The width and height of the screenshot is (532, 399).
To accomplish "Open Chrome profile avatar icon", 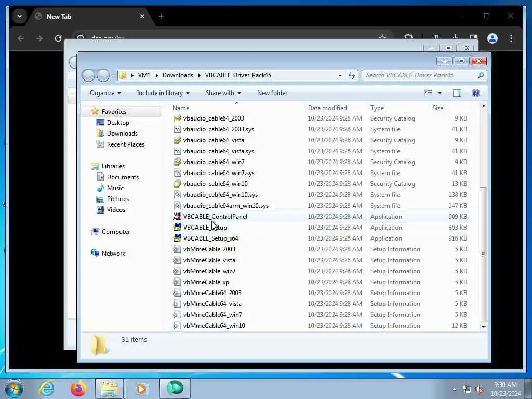I will (x=493, y=38).
